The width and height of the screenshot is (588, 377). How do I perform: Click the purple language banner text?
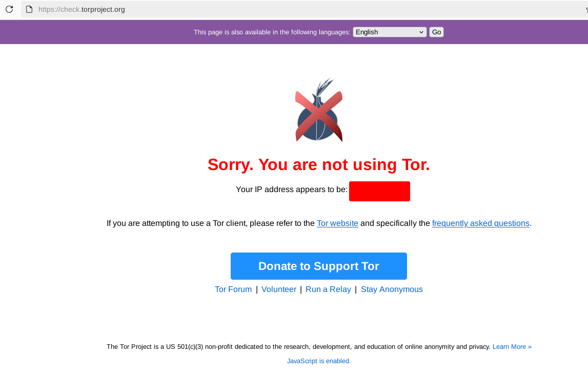coord(272,32)
